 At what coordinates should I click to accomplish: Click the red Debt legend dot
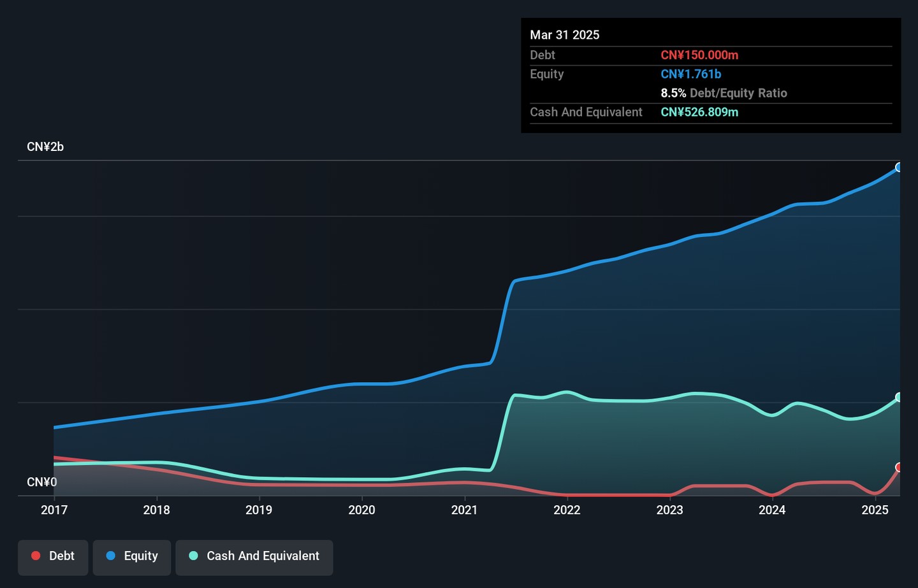pyautogui.click(x=36, y=556)
